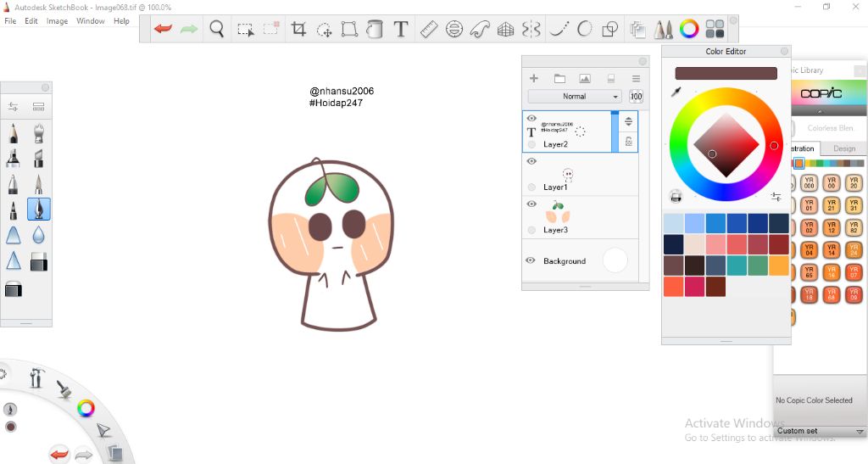Enable the Ellipse guide tool

point(454,29)
